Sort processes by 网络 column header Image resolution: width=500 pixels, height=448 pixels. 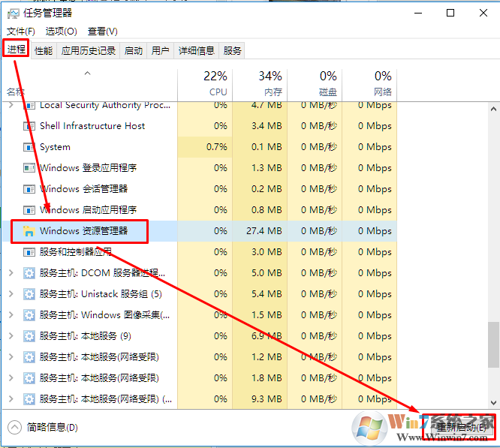[369, 85]
